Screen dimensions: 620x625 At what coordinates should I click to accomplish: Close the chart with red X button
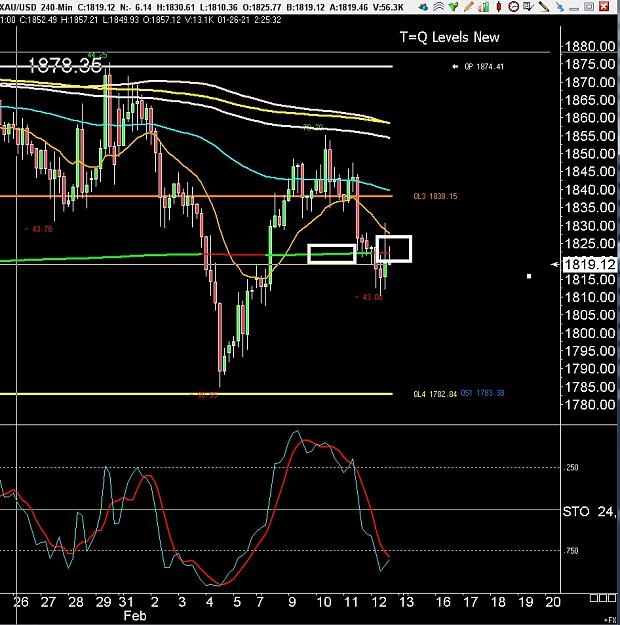(604, 6)
